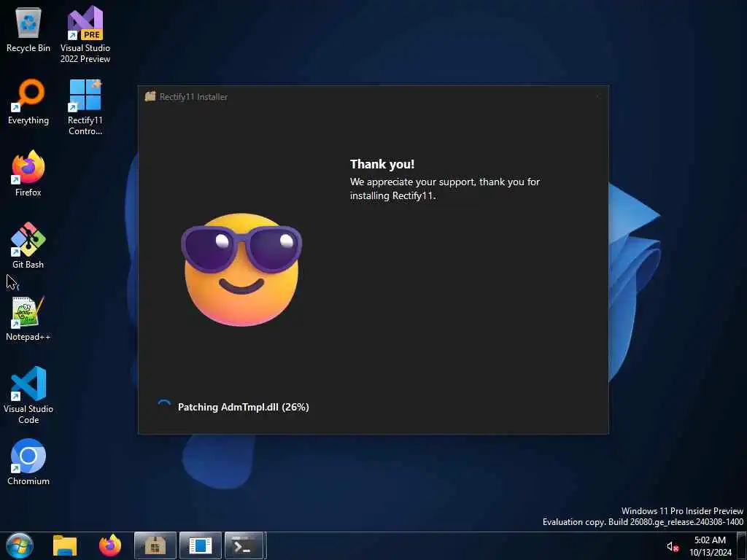
Task: Open Rectify11 Control Center shortcut
Action: coord(85,107)
